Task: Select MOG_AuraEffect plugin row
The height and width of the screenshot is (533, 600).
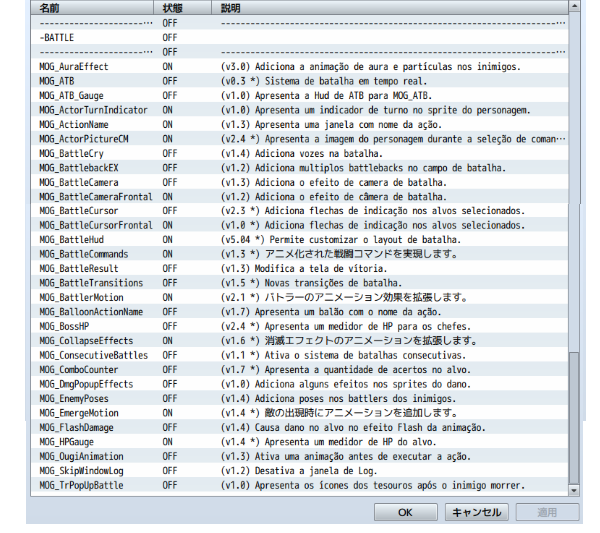Action: coord(300,67)
